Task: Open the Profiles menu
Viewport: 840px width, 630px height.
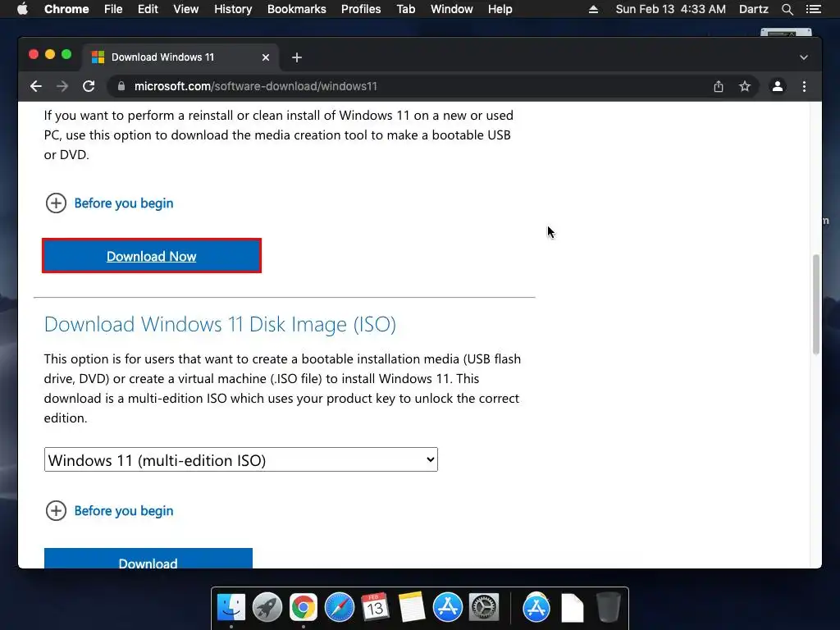Action: 361,9
